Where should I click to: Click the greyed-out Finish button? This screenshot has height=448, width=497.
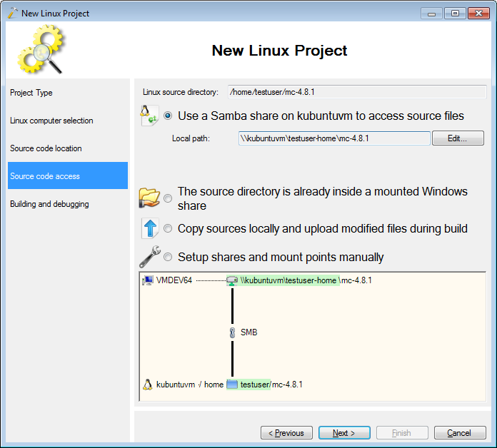point(402,433)
